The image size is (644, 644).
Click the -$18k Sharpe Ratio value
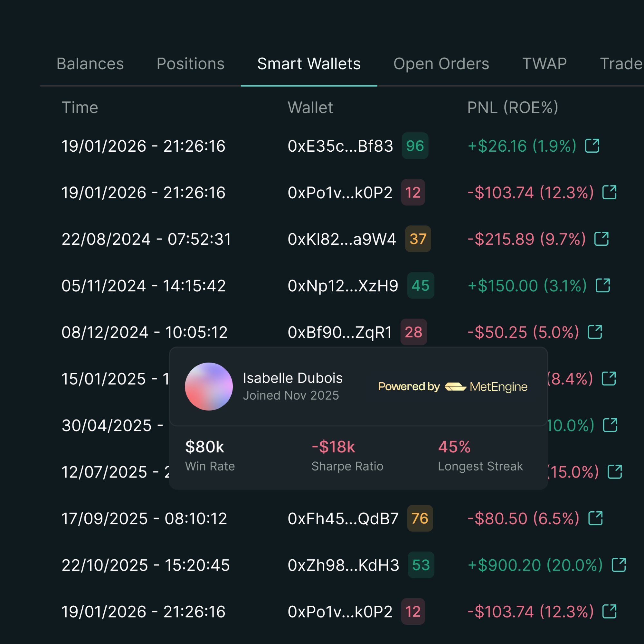pyautogui.click(x=333, y=447)
